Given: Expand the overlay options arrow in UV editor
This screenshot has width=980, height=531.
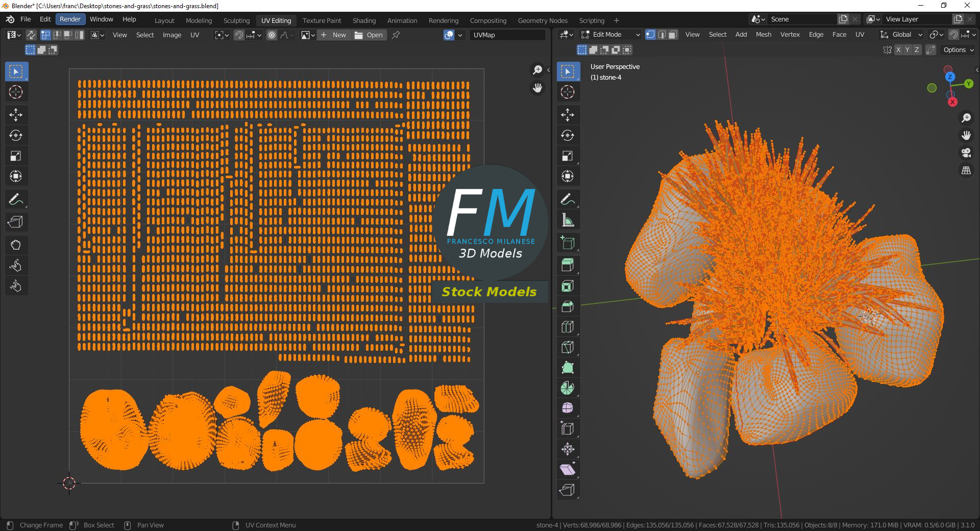Looking at the screenshot, I should [x=460, y=35].
